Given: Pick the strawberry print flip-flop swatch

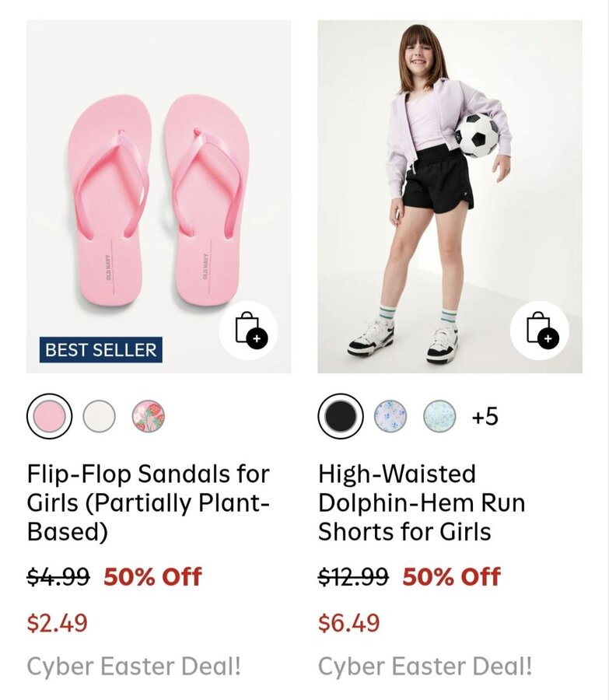Looking at the screenshot, I should point(148,417).
